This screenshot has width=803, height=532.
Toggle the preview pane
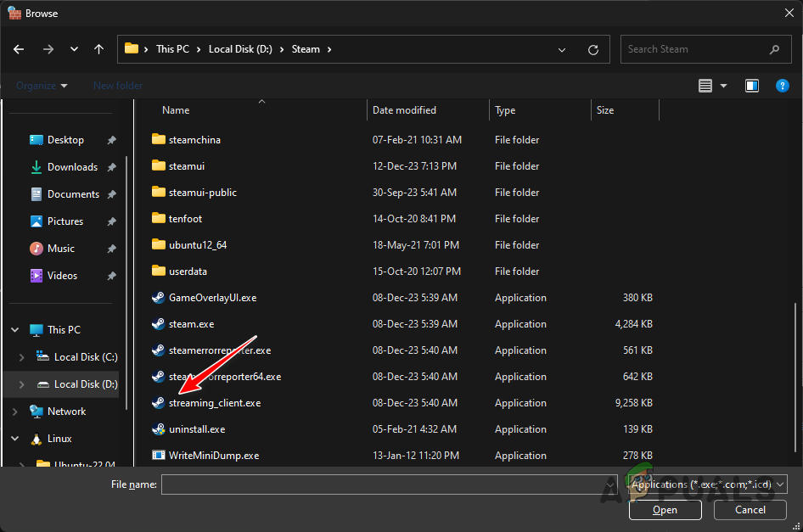(x=751, y=85)
